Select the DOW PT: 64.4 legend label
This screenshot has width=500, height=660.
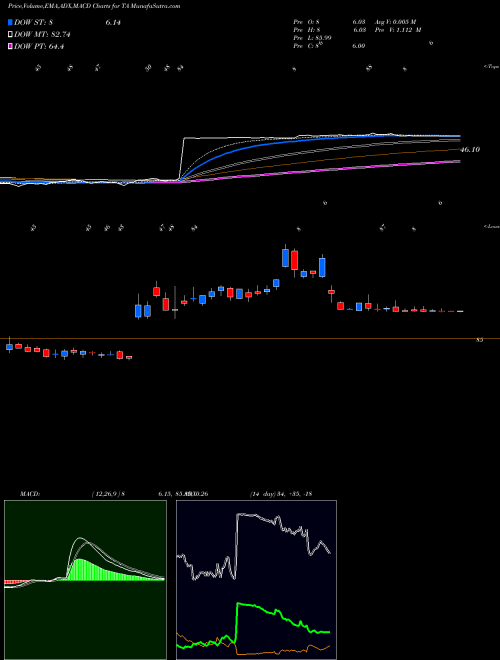tap(39, 47)
